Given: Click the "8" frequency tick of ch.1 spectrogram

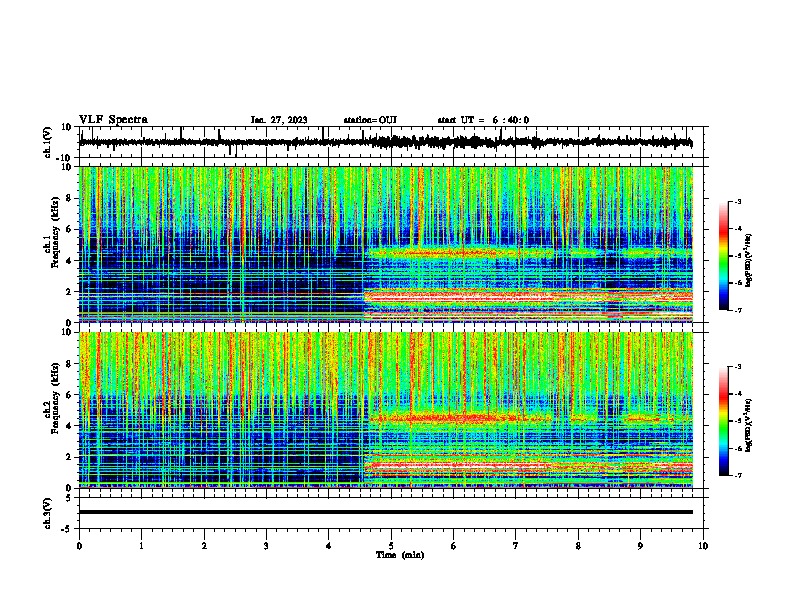Looking at the screenshot, I should (x=69, y=198).
